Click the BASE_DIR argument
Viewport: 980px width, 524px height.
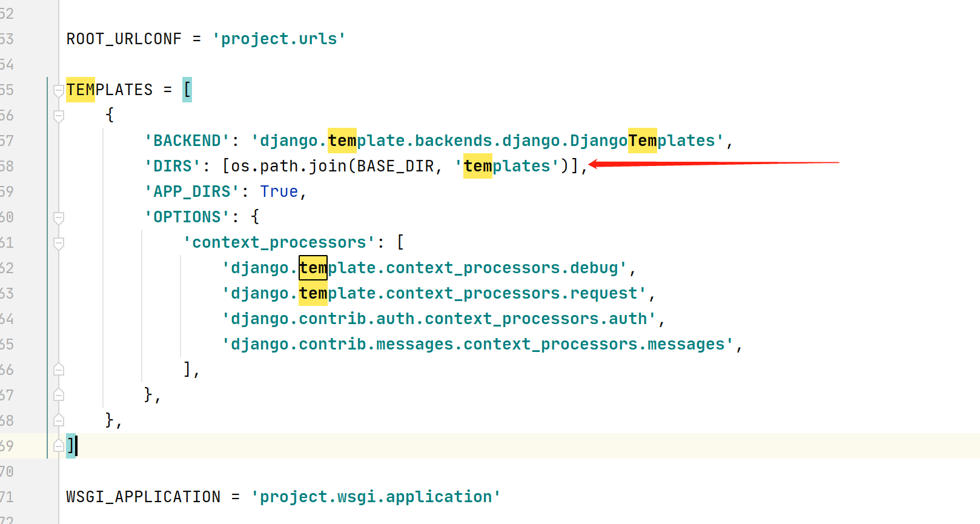click(396, 166)
